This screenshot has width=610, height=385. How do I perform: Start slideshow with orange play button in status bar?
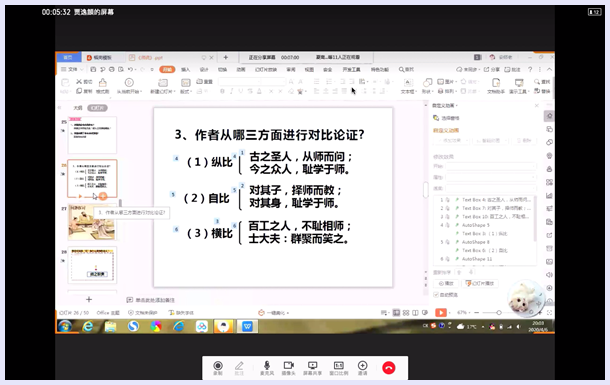[x=441, y=313]
